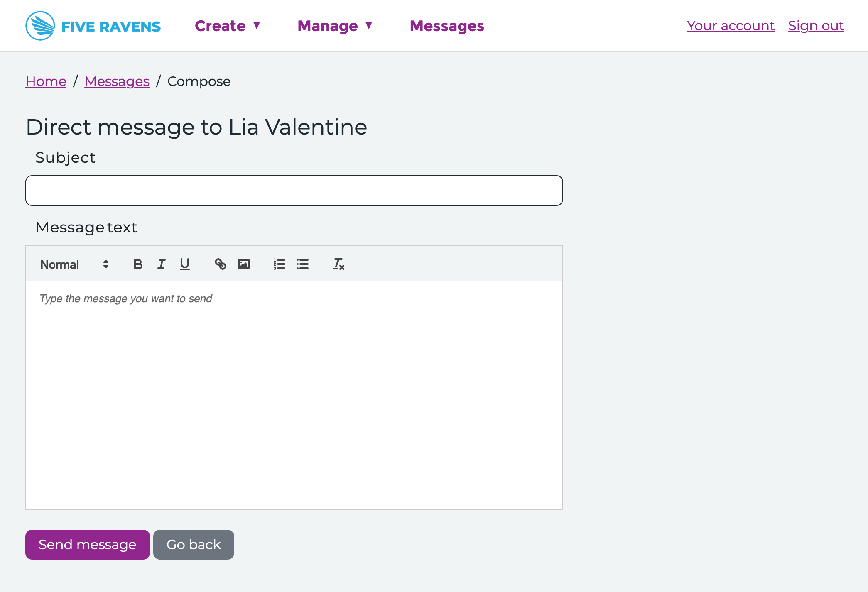Screen dimensions: 868x592
Task: Click the Sign out link
Action: point(816,26)
